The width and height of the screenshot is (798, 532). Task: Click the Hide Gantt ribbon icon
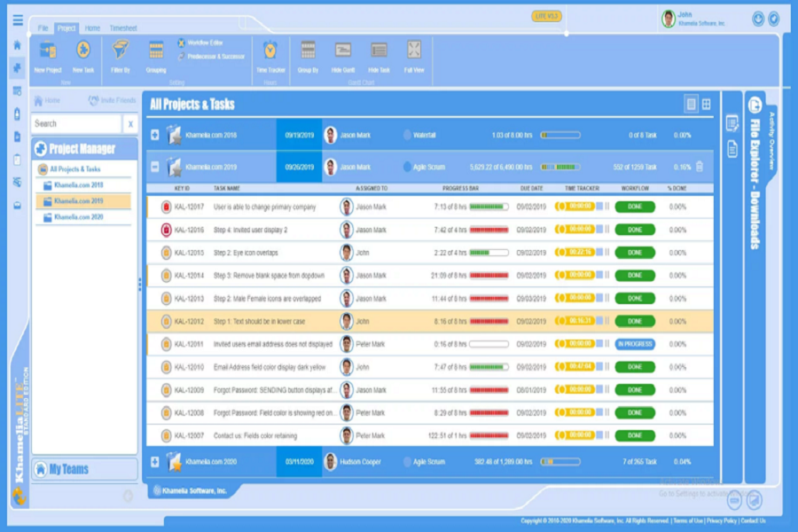[343, 50]
